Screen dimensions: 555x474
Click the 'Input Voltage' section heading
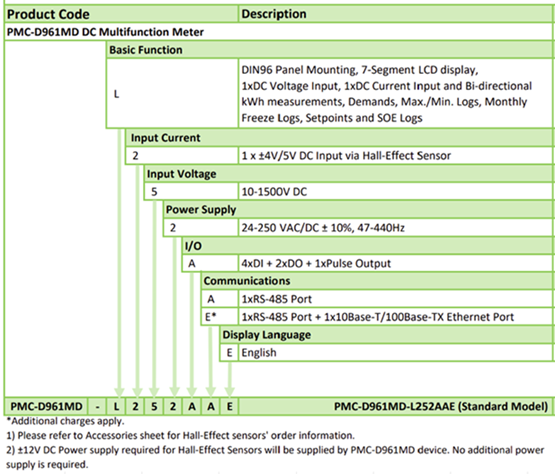click(181, 174)
